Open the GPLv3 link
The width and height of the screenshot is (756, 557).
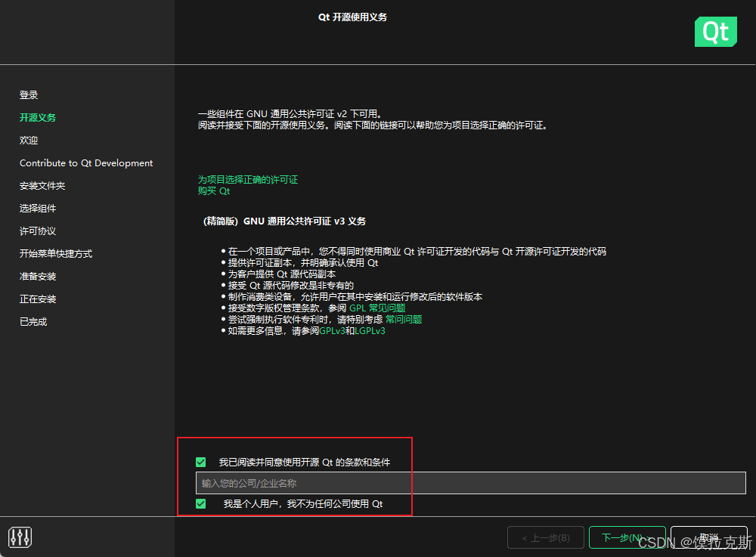coord(332,330)
